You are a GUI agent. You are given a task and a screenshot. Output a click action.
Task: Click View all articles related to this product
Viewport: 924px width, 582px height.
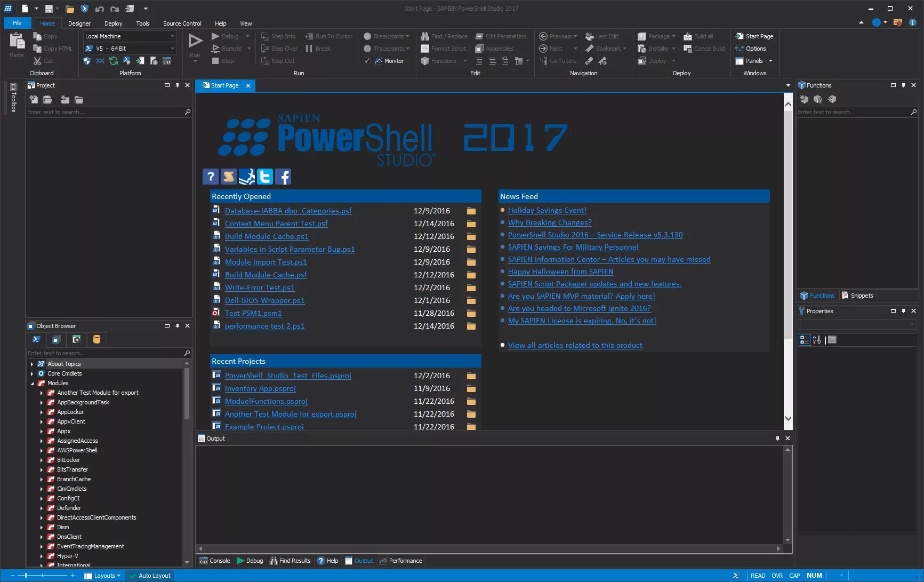click(575, 345)
